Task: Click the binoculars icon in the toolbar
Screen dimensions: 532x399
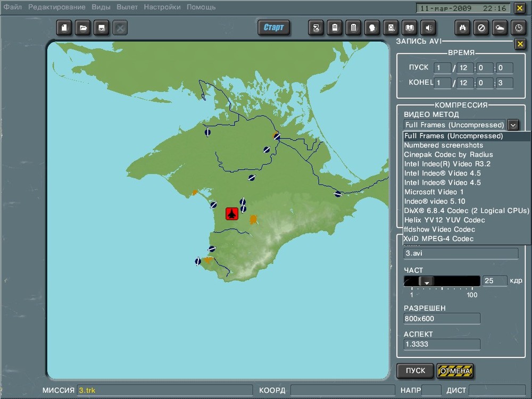Action: click(x=463, y=28)
